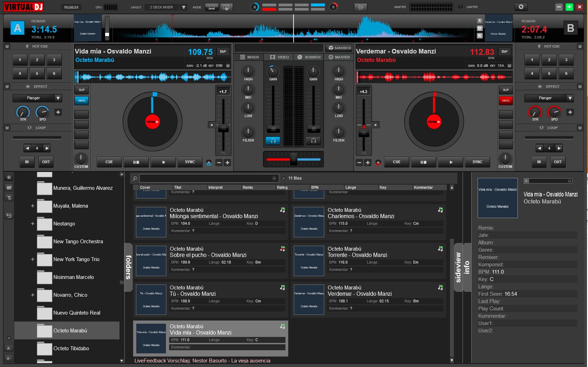Image resolution: width=588 pixels, height=367 pixels.
Task: Click music note icon on Charlemos track
Action: pyautogui.click(x=440, y=210)
